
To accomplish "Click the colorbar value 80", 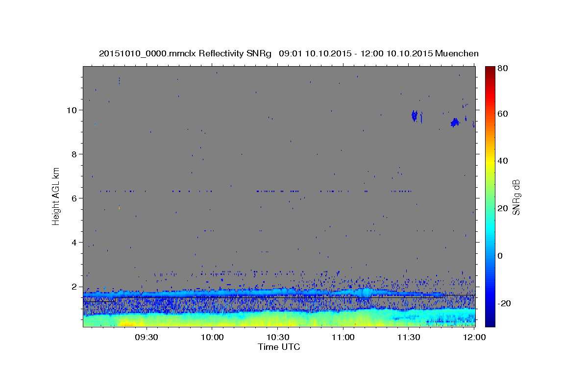I will tap(502, 69).
